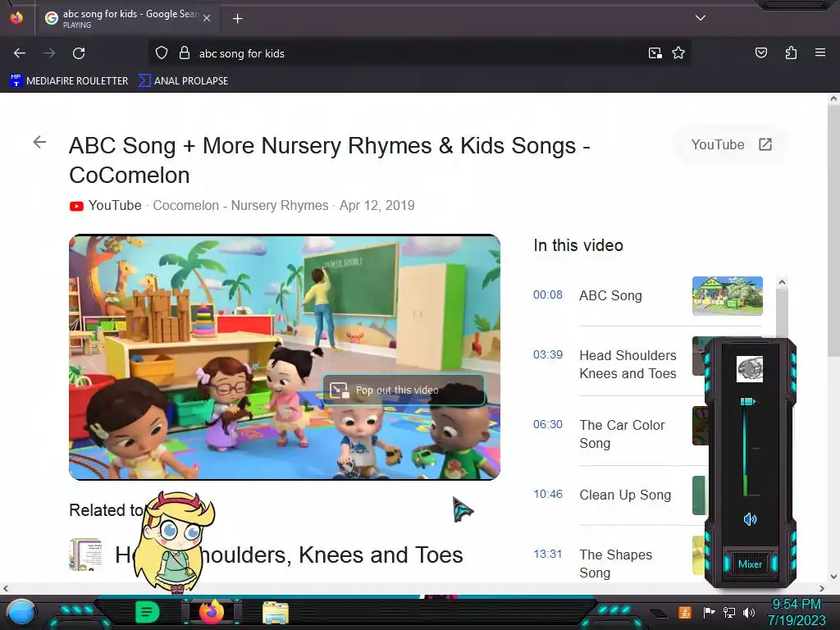Viewport: 840px width, 630px height.
Task: Open the Extensions puzzle icon
Action: (x=791, y=53)
